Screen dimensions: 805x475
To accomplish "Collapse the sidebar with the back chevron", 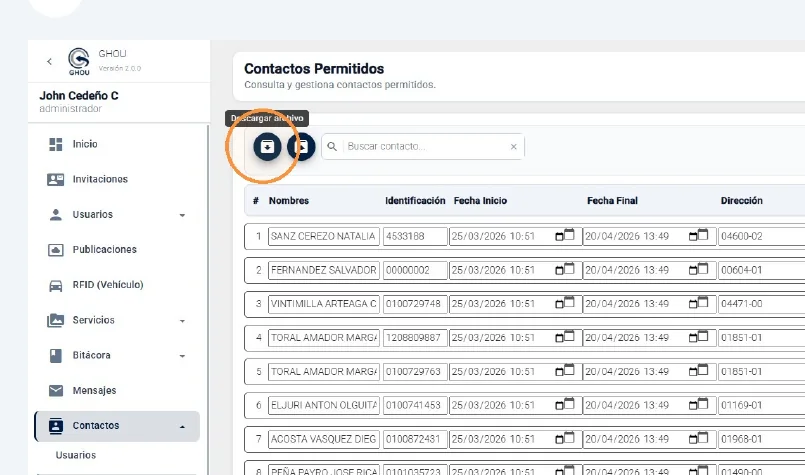I will pyautogui.click(x=49, y=62).
